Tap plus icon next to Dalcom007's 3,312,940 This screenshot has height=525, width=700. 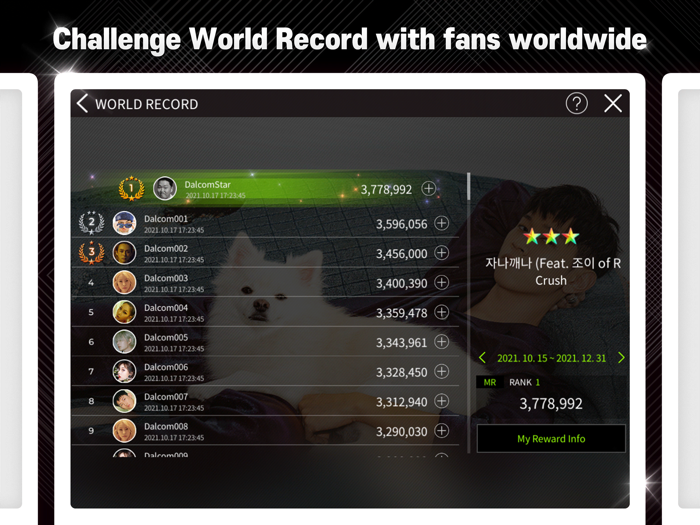[x=442, y=401]
